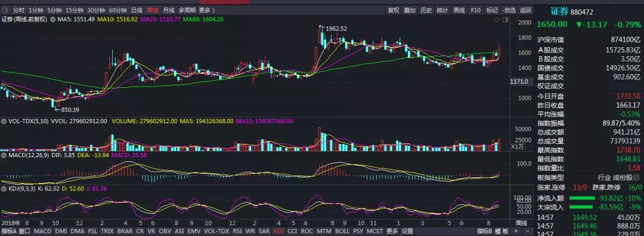This screenshot has width=644, height=236.
Task: Select WR indicator in bottom bar
Action: click(x=250, y=231)
